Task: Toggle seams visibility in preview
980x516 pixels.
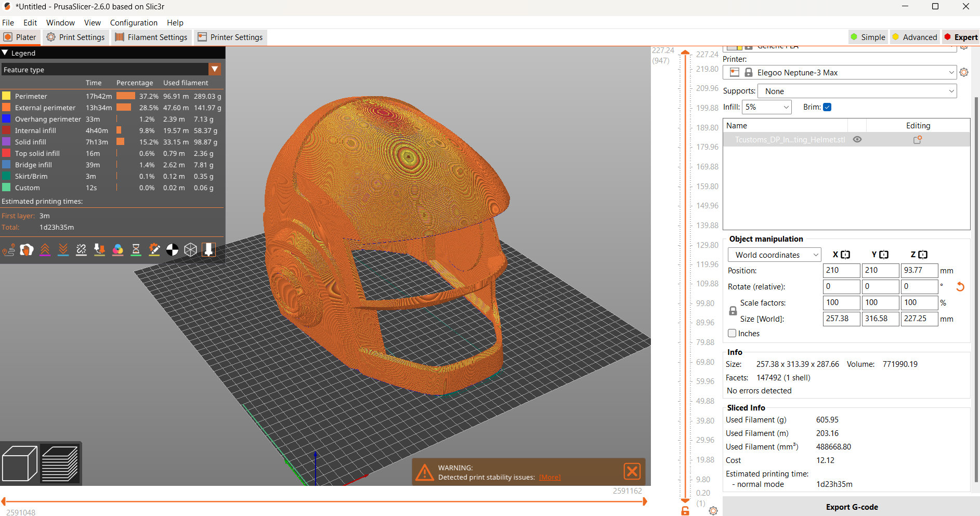Action: click(81, 249)
